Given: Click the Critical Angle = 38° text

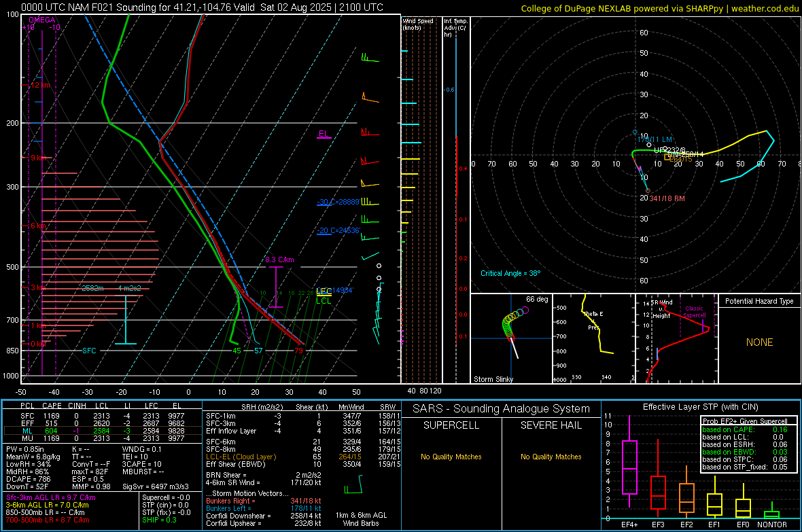Looking at the screenshot, I should pyautogui.click(x=510, y=273).
